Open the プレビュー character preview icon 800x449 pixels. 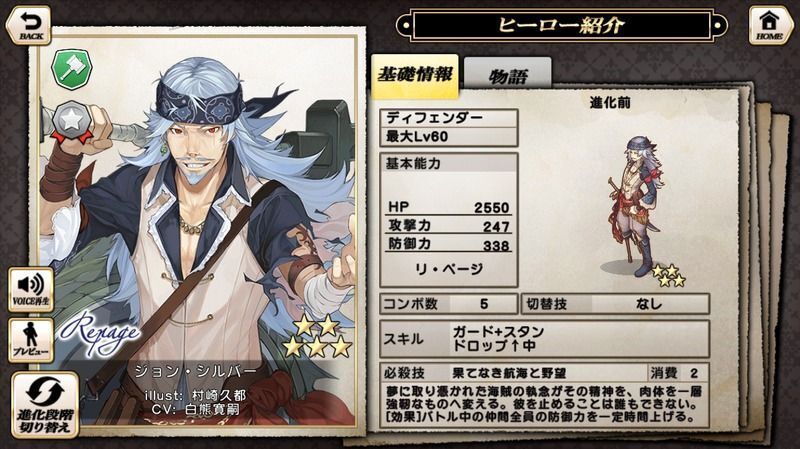point(31,340)
